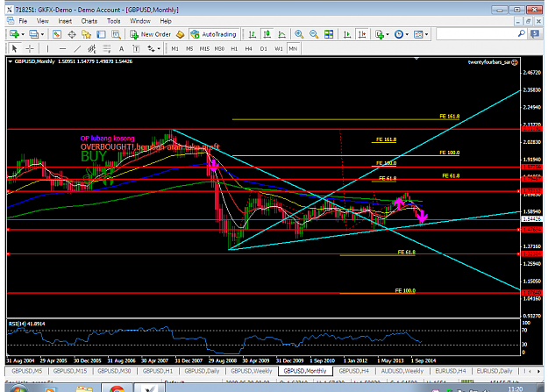Select the Text Label tool
548x392 pixels.
(136, 48)
